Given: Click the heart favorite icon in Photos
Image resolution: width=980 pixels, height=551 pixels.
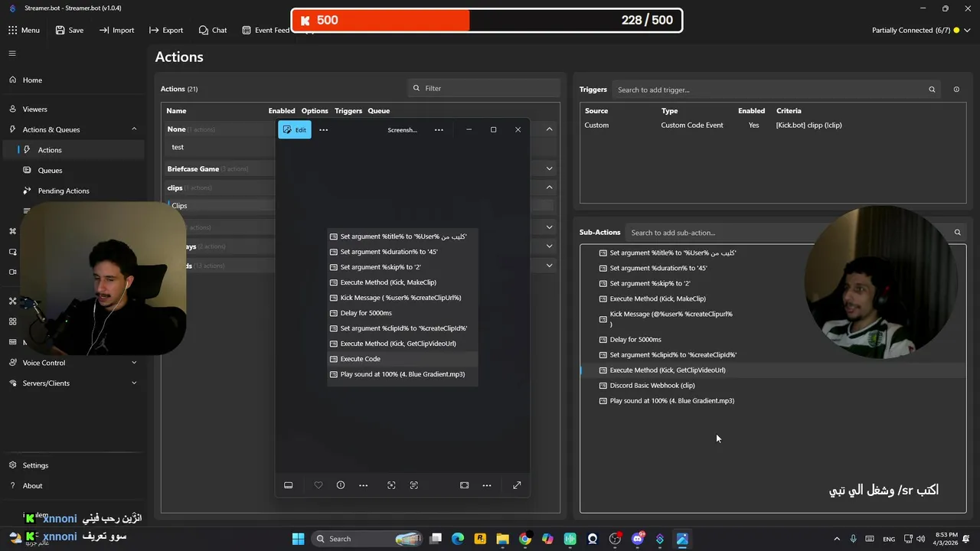Looking at the screenshot, I should (318, 485).
